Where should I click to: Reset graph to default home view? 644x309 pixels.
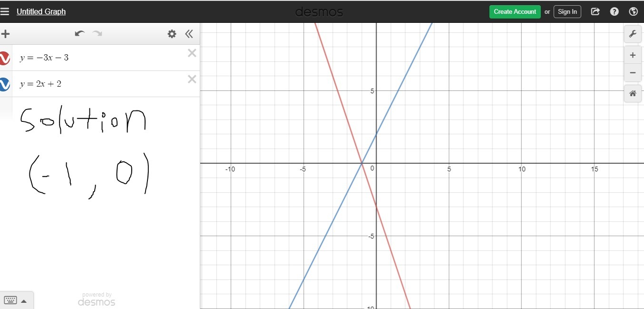633,94
